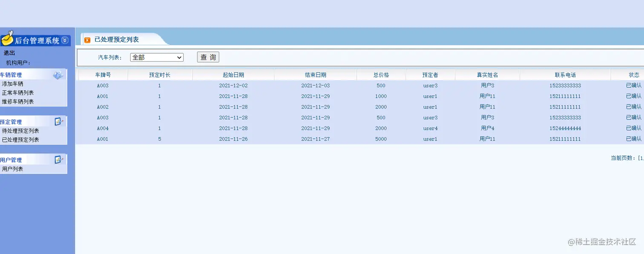Click the 汽车列表 label
The height and width of the screenshot is (254, 644).
pyautogui.click(x=110, y=58)
